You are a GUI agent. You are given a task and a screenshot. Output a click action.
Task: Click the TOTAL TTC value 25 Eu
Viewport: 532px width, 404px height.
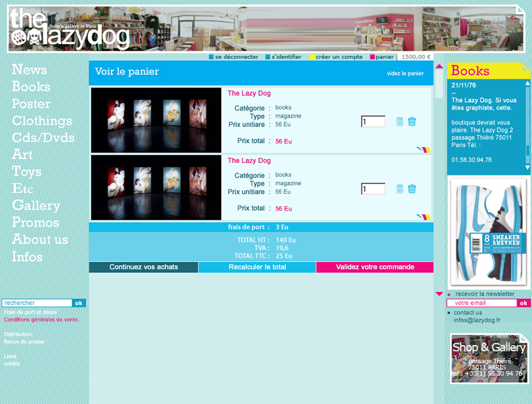click(x=284, y=256)
